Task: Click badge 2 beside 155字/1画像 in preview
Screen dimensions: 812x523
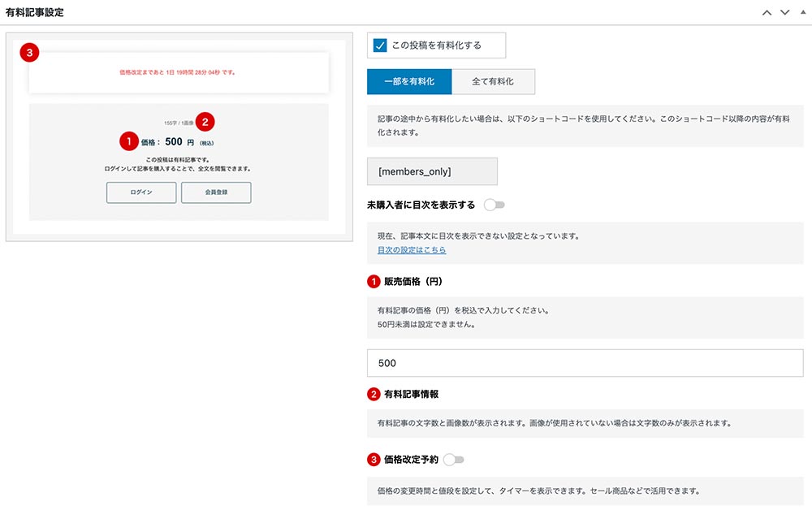Action: (205, 122)
